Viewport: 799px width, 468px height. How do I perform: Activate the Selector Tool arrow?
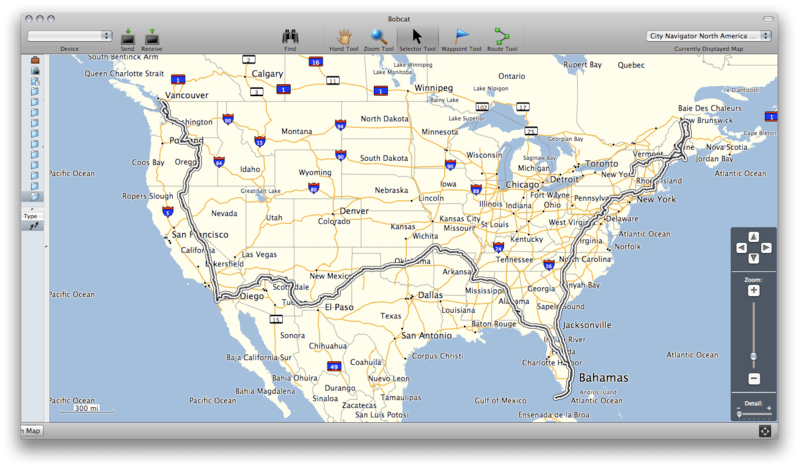417,37
